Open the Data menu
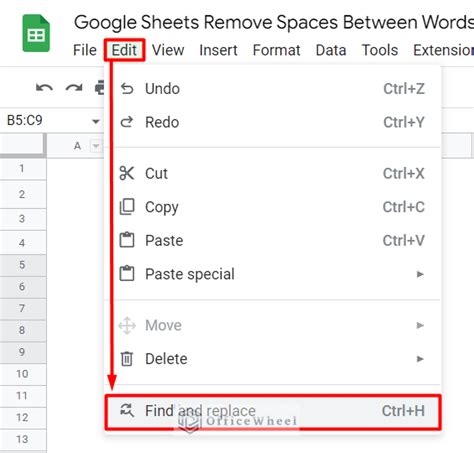Viewport: 474px width, 453px height. pos(331,50)
